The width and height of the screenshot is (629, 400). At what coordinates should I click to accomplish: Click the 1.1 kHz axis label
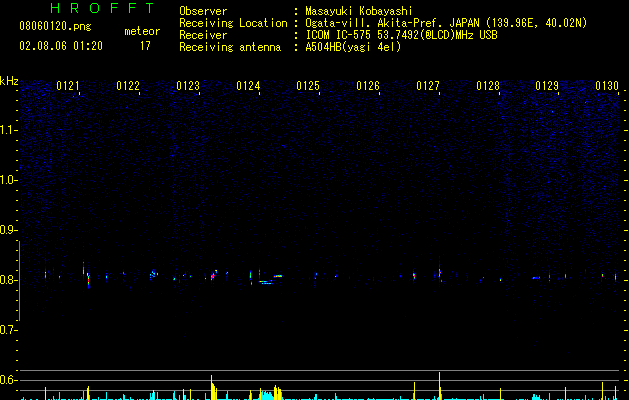point(8,130)
